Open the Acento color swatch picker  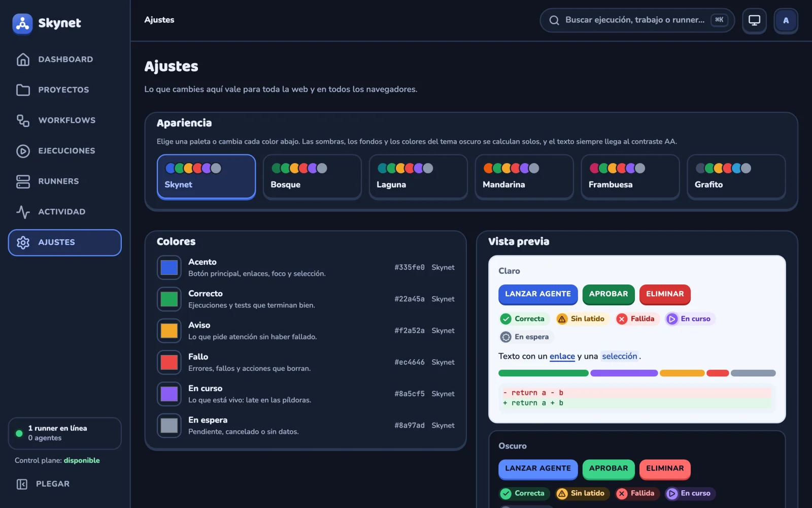169,268
